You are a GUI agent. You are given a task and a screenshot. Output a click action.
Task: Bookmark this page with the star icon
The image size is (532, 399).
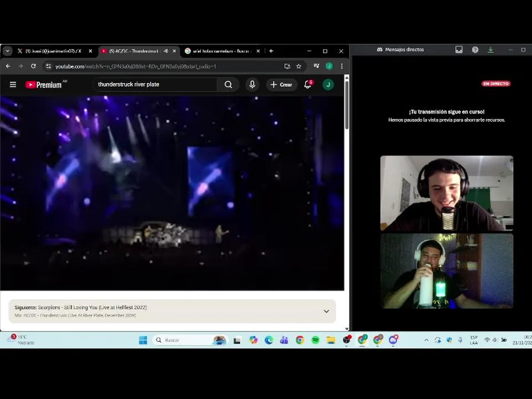299,66
